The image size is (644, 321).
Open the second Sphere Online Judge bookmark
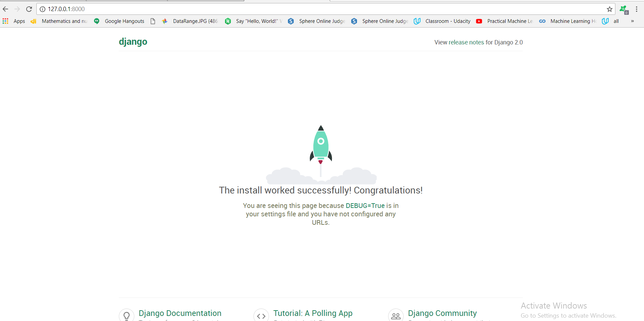380,21
